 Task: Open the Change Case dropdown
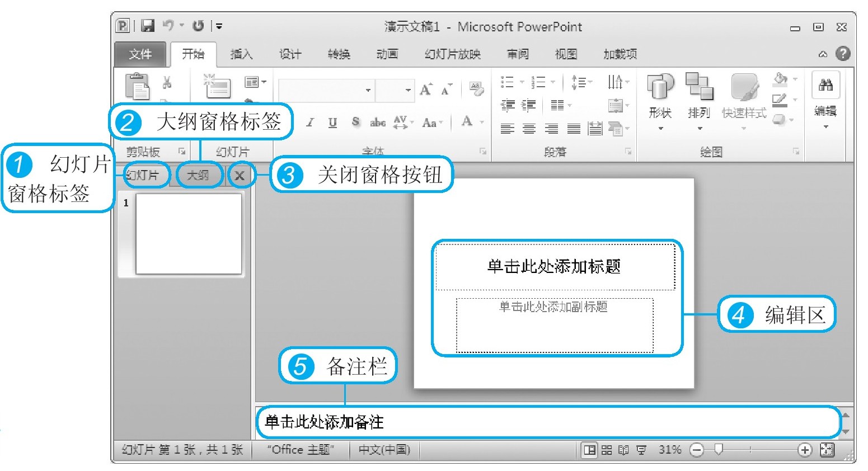click(x=433, y=123)
